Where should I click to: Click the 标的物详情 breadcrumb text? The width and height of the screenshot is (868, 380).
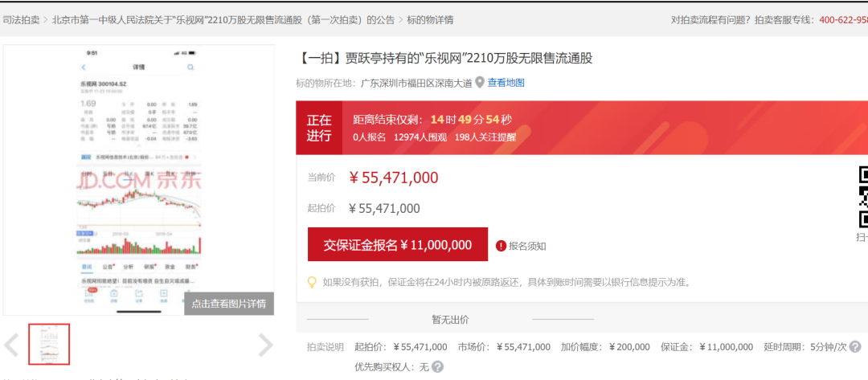point(430,20)
